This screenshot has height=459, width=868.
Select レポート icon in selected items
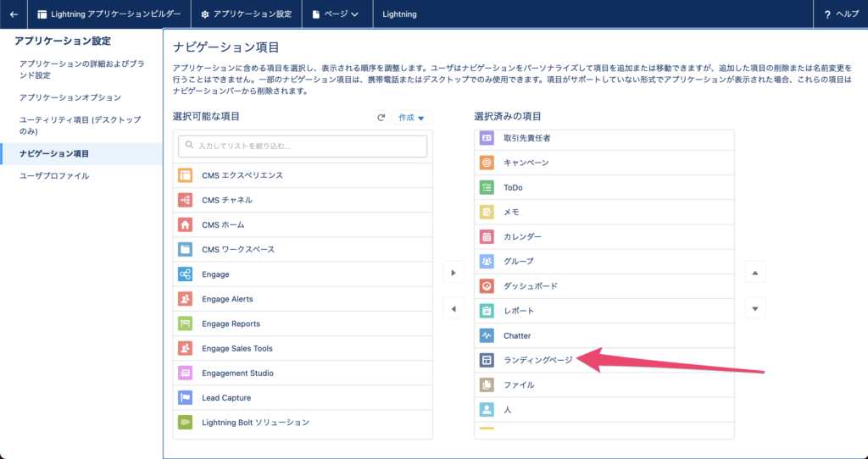pyautogui.click(x=487, y=311)
